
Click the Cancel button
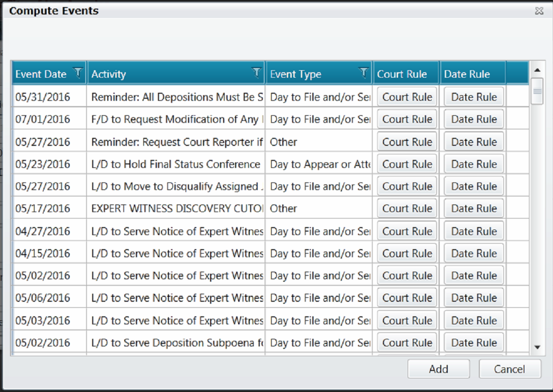tap(509, 369)
